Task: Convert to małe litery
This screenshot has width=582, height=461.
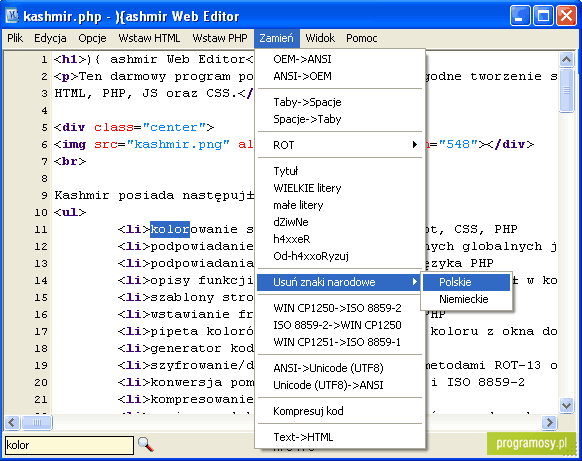Action: tap(340, 205)
